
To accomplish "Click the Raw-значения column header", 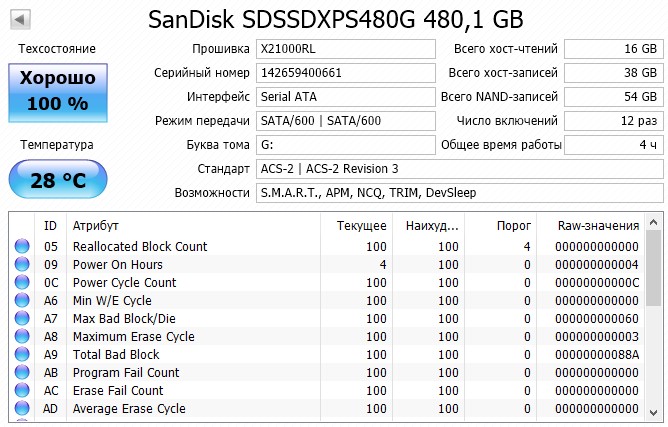I will pyautogui.click(x=598, y=226).
